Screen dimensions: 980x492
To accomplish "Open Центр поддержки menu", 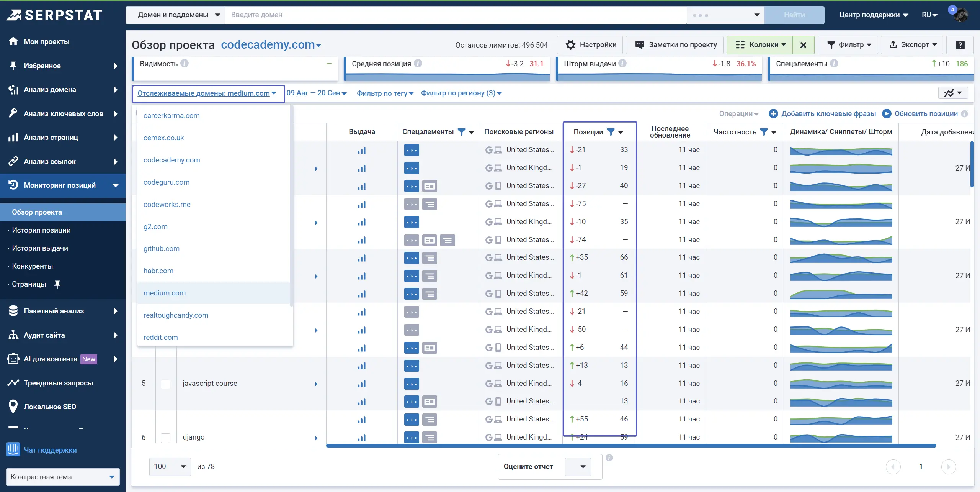I will click(x=874, y=15).
